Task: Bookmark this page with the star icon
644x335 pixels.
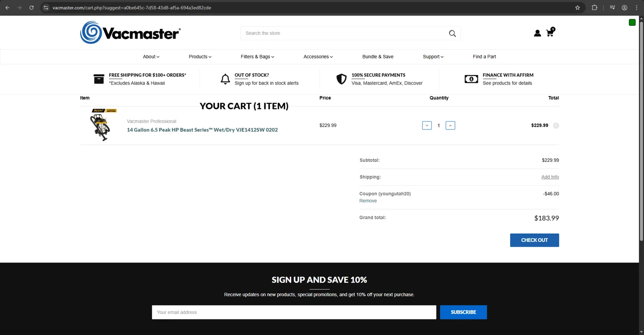Action: coord(577,8)
